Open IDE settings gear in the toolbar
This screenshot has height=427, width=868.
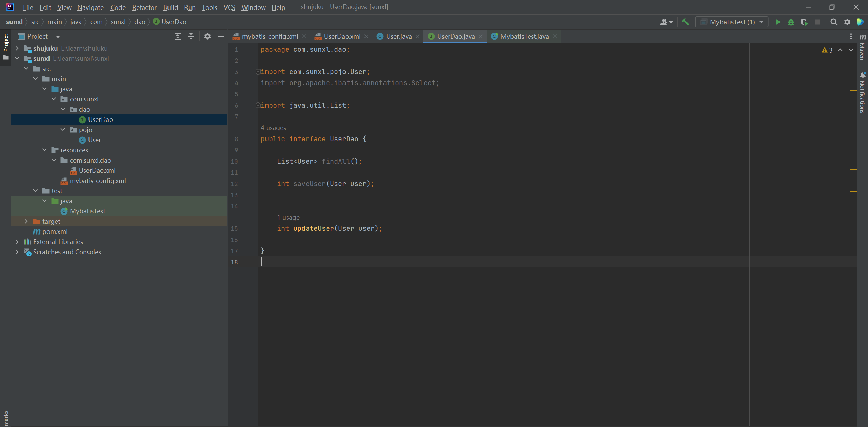(x=847, y=22)
